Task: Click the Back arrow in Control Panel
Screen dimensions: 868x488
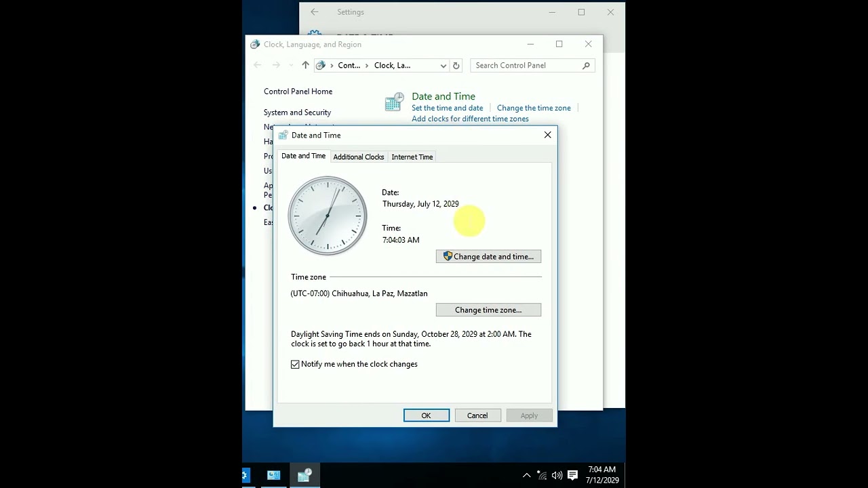Action: point(257,65)
